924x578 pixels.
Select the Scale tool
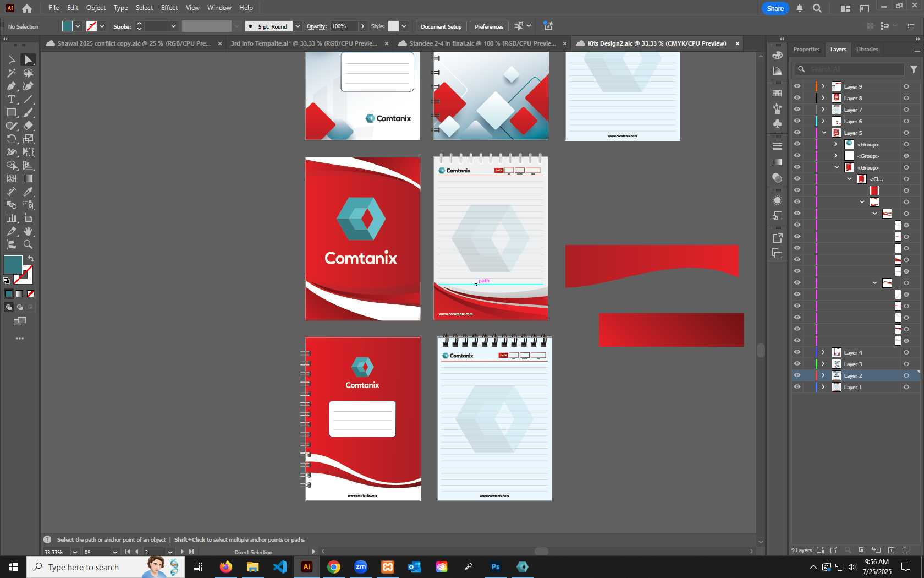point(28,139)
